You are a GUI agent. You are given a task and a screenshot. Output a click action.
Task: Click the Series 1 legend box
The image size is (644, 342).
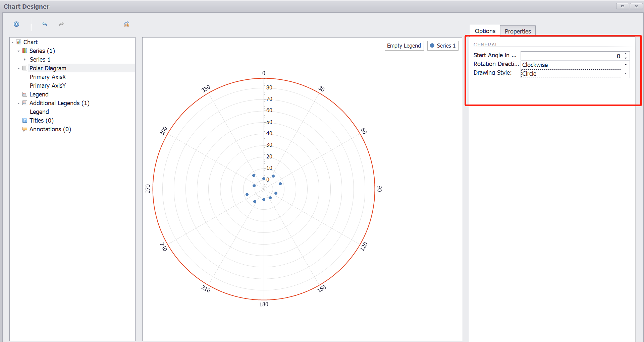443,46
